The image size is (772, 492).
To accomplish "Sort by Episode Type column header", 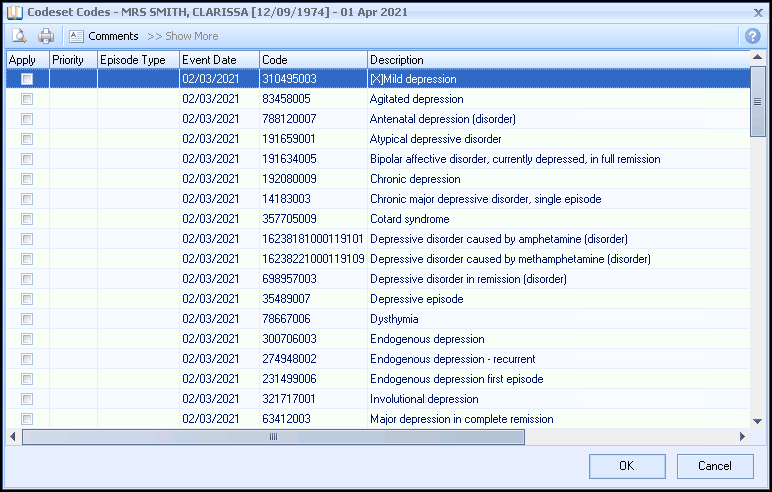I will click(x=138, y=60).
